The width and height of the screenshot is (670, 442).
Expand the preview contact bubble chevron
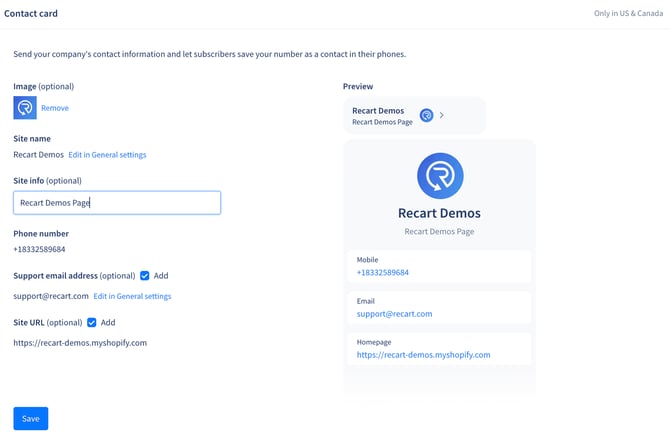pyautogui.click(x=442, y=115)
